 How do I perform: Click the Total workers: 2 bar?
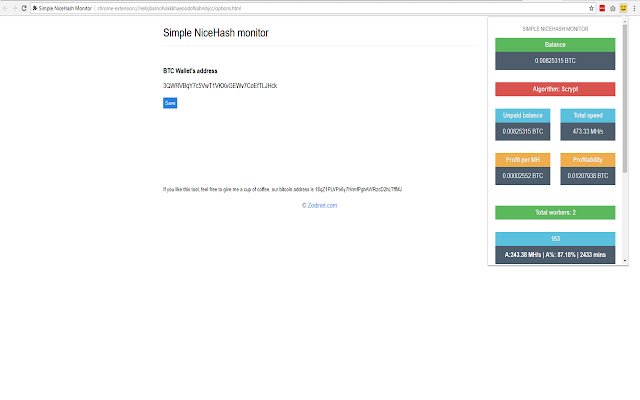pos(555,212)
